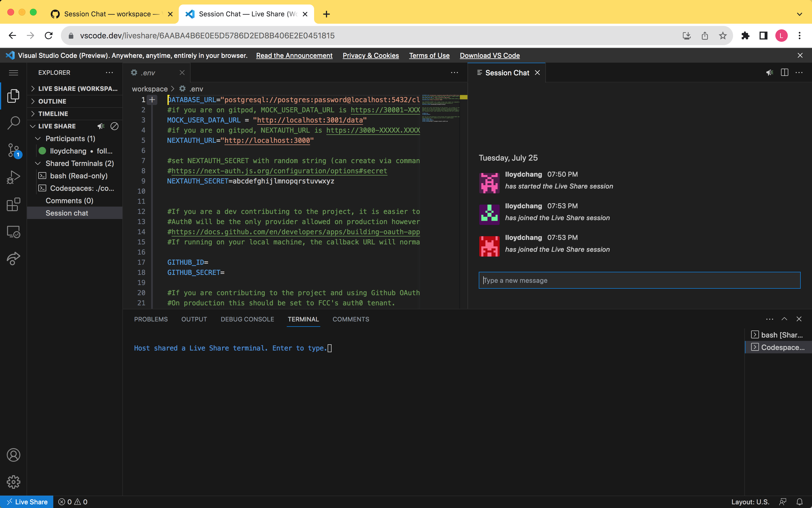Click the workspace breadcrumb
The image size is (812, 508).
[150, 89]
